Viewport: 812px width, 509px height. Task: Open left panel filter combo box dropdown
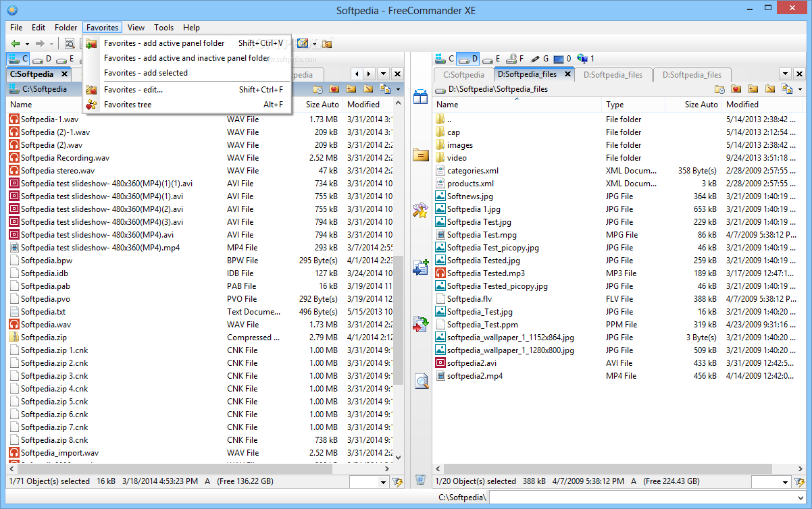pos(384,482)
